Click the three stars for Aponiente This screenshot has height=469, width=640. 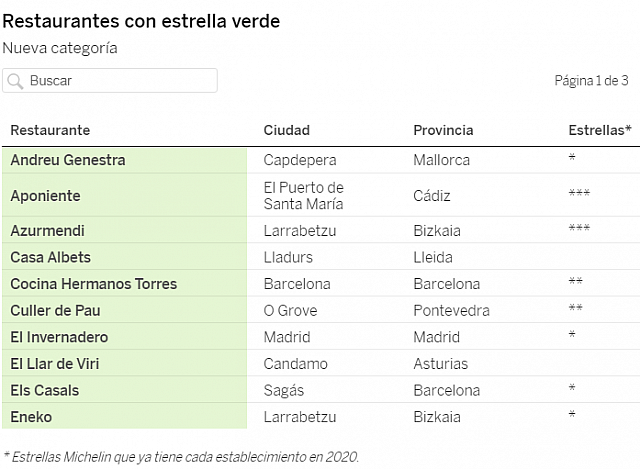(579, 195)
